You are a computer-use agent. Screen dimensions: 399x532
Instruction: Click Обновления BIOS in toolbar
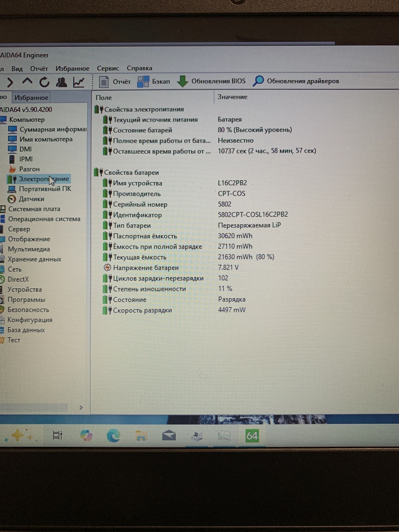point(211,81)
